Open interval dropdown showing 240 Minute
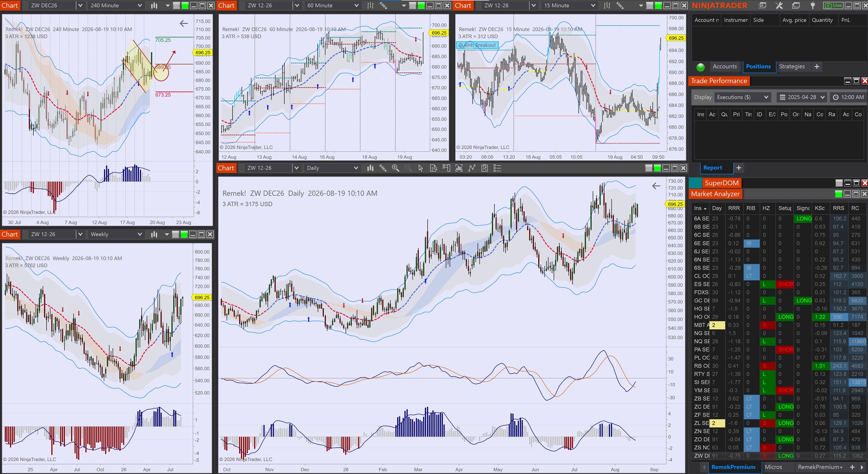Image resolution: width=868 pixels, height=474 pixels. tap(116, 6)
